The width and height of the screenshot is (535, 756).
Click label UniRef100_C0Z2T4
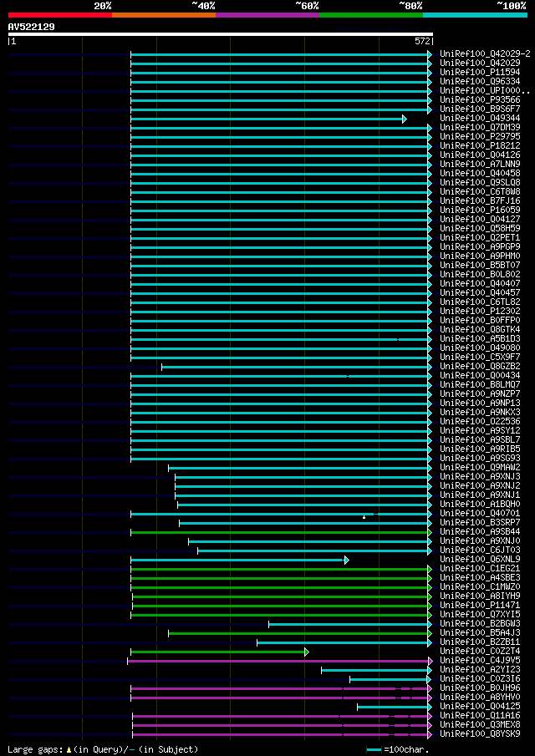coord(480,652)
